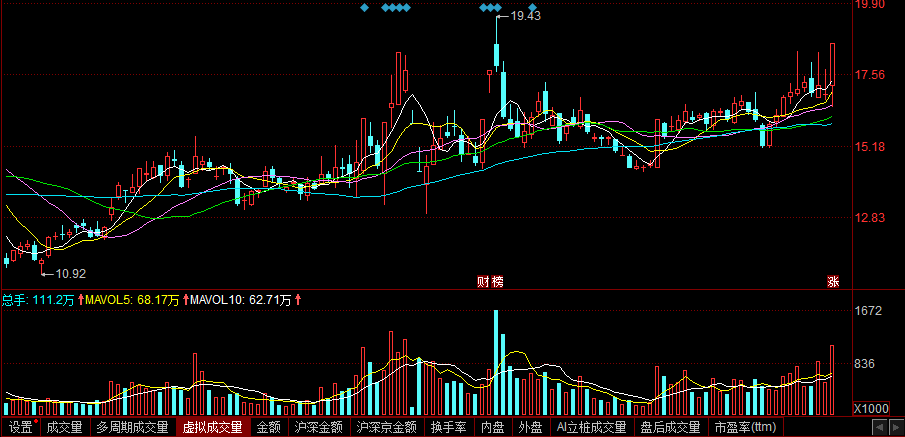Viewport: 905px width, 437px height.
Task: Click the 12.83 price axis label
Action: (869, 218)
